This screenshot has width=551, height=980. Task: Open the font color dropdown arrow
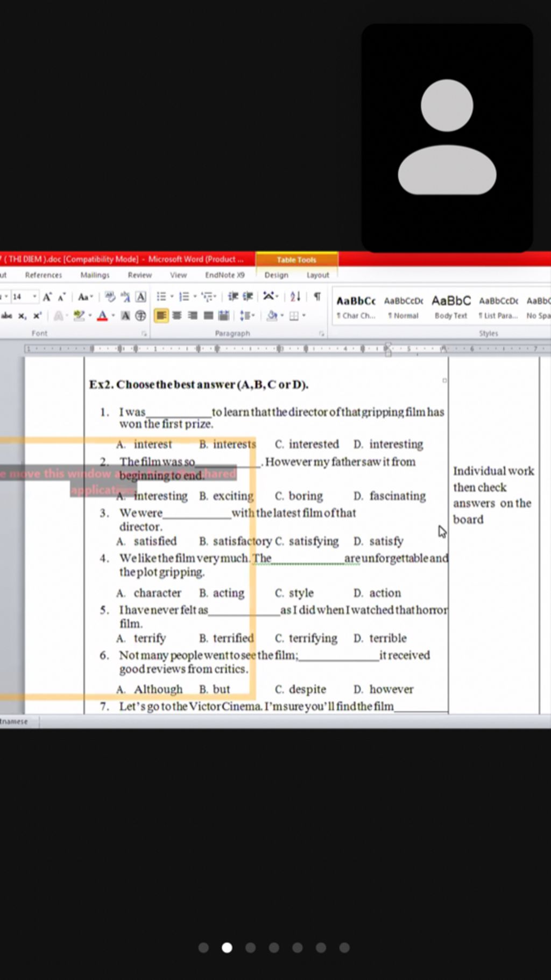113,316
